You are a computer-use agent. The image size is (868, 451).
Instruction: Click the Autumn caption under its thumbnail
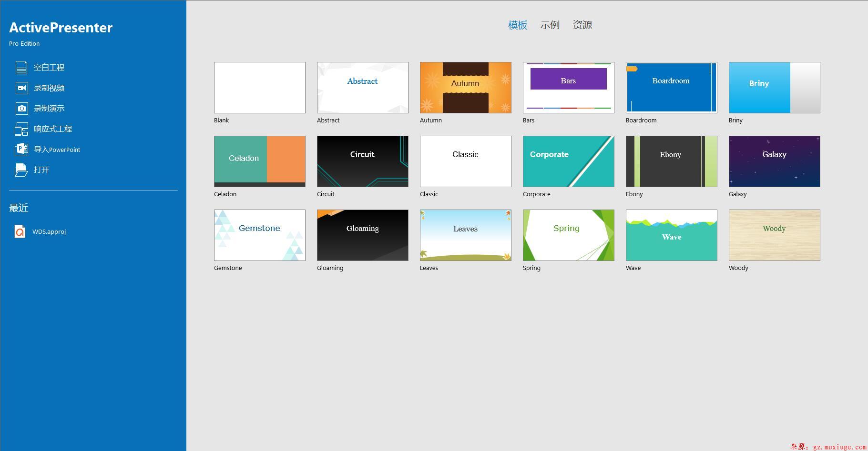[x=431, y=120]
